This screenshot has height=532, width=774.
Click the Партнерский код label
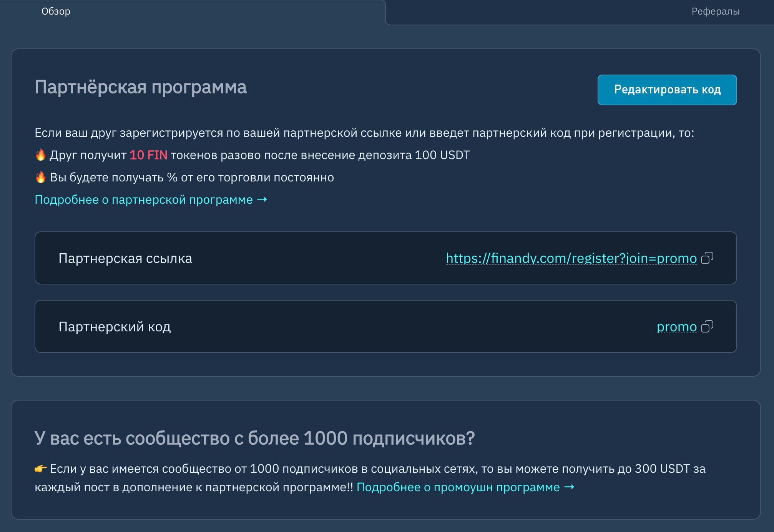(x=115, y=327)
